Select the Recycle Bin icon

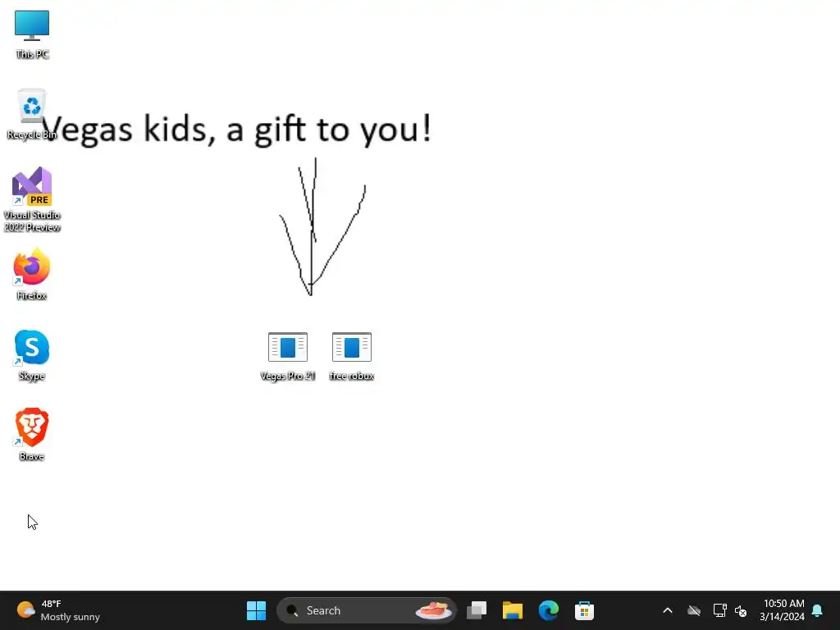[x=32, y=114]
